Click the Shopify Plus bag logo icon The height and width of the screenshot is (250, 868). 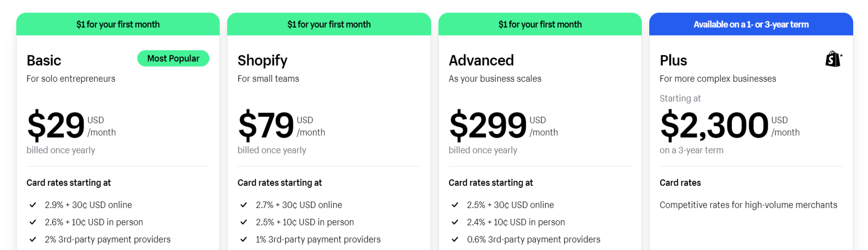pyautogui.click(x=833, y=59)
